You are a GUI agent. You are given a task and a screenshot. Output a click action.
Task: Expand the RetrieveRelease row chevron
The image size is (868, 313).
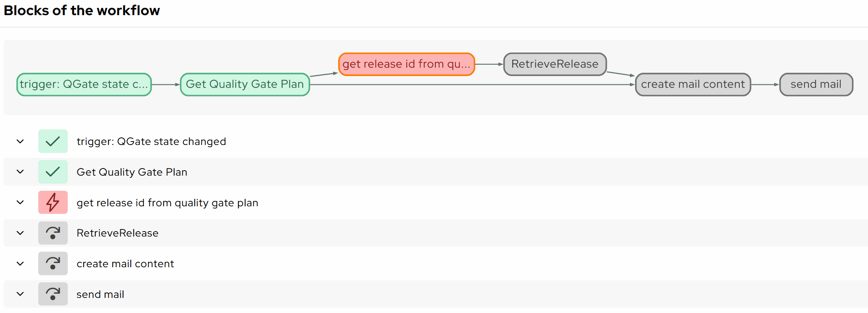pyautogui.click(x=20, y=233)
